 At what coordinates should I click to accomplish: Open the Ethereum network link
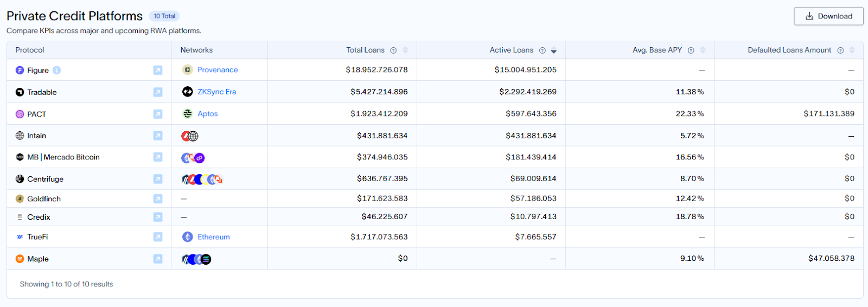coord(214,237)
